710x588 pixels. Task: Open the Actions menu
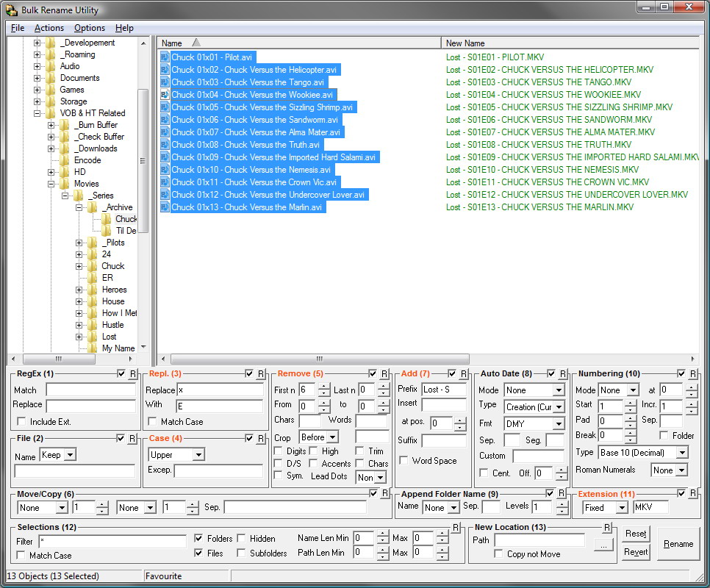point(49,28)
